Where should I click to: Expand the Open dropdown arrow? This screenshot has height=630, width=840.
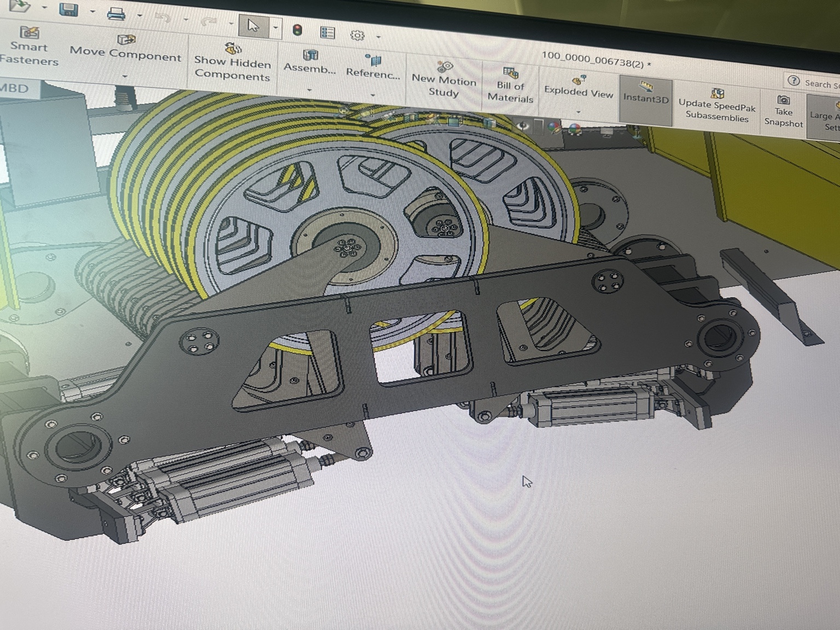pyautogui.click(x=44, y=8)
